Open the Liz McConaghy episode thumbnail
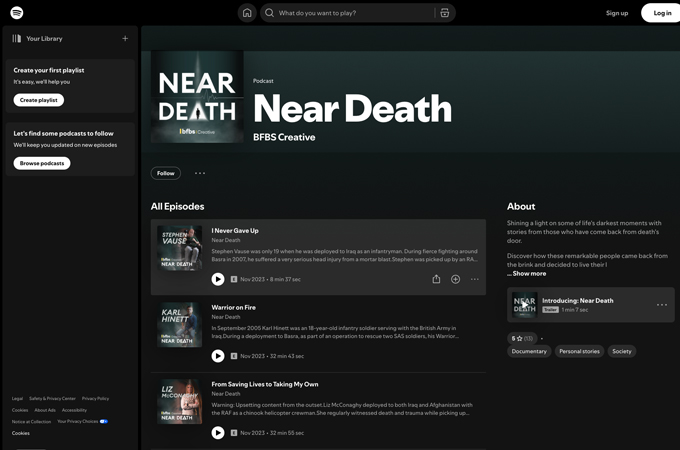 click(x=180, y=401)
